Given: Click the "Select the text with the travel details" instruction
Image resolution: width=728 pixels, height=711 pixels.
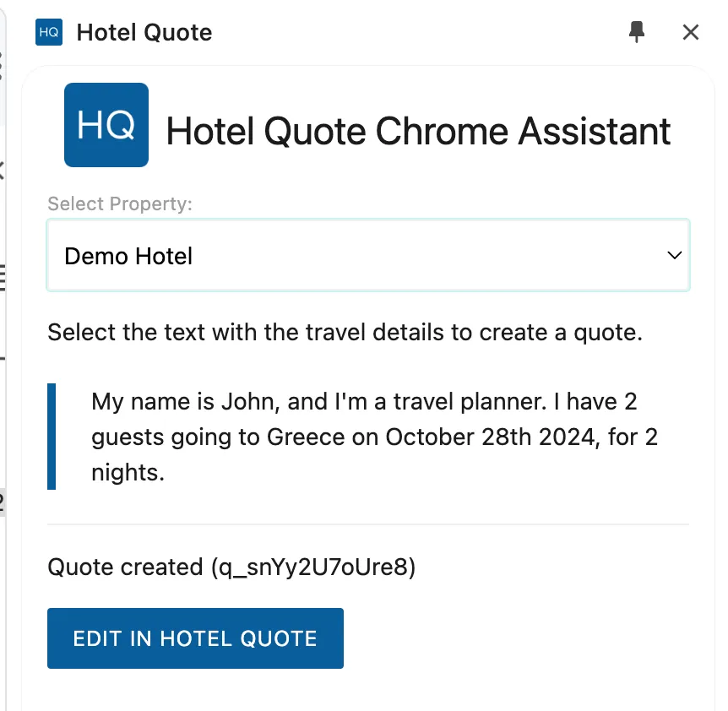Looking at the screenshot, I should (x=345, y=332).
